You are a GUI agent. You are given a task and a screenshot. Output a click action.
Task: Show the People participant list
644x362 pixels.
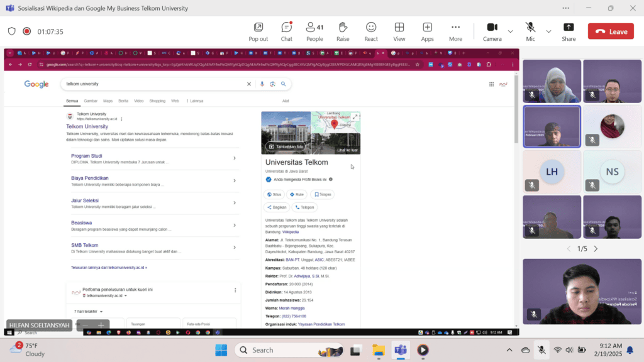point(314,31)
